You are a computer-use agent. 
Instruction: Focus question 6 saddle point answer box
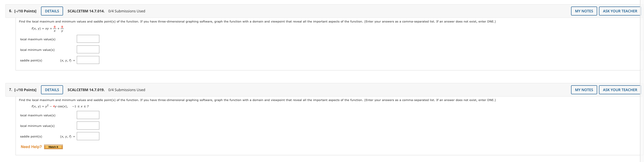coord(88,60)
